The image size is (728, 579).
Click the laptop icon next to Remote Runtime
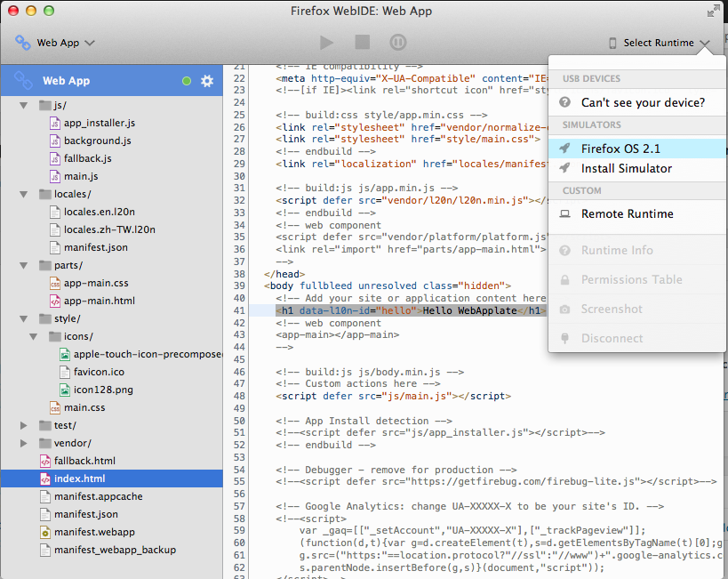(x=564, y=213)
